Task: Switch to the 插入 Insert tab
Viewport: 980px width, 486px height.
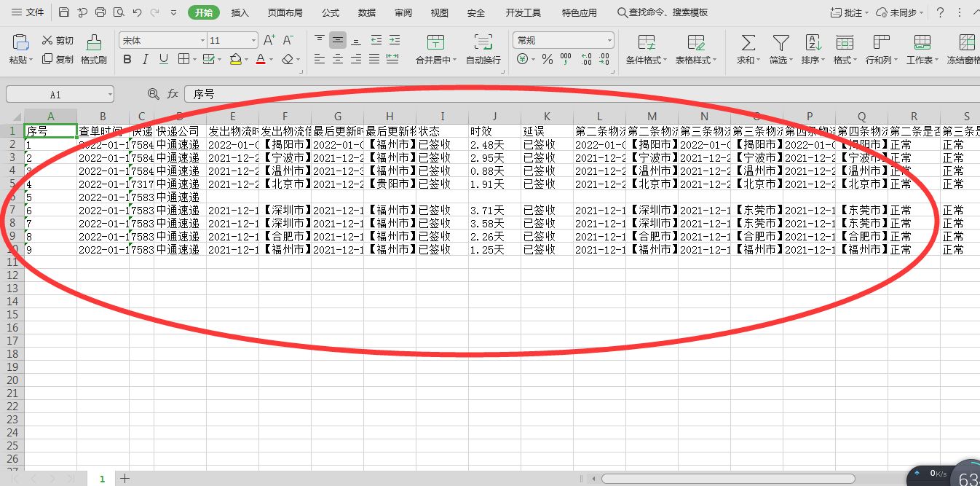Action: click(x=240, y=13)
